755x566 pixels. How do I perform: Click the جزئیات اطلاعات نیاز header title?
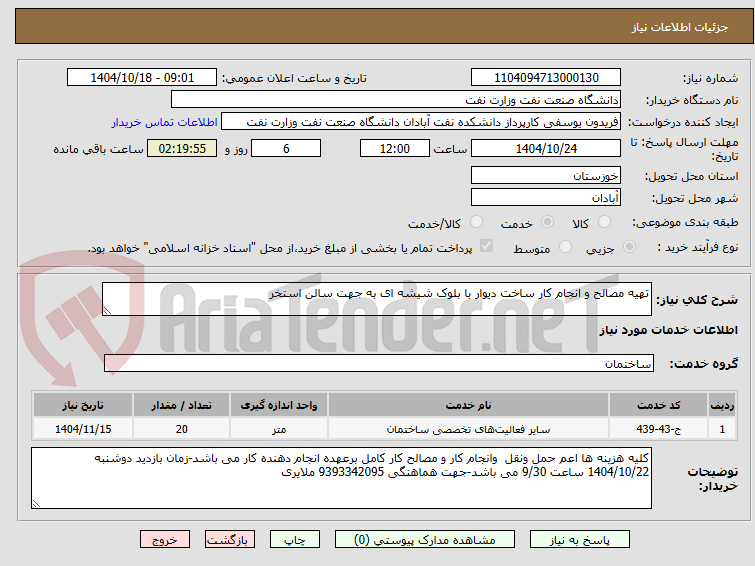tap(679, 27)
